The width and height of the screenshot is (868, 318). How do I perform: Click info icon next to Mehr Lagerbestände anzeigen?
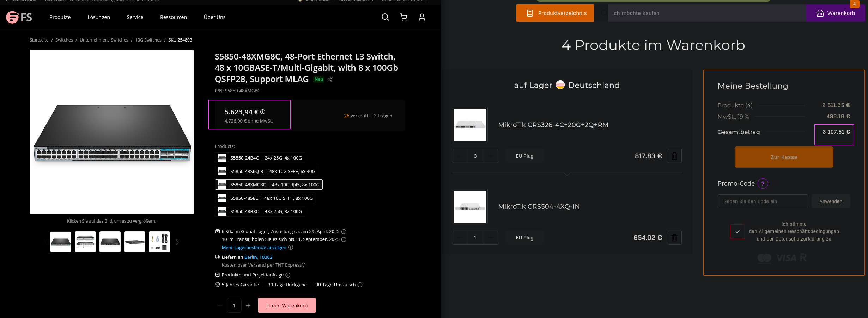click(x=291, y=247)
